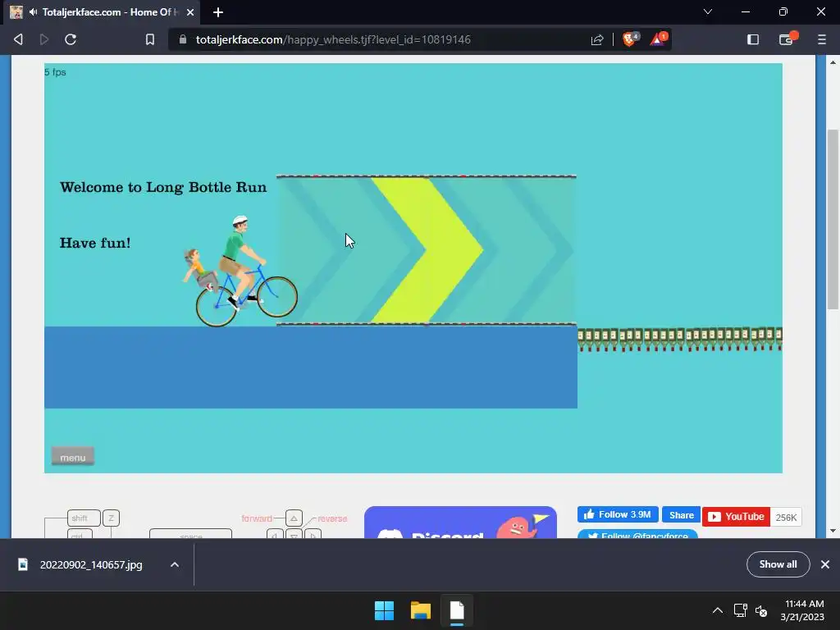This screenshot has height=630, width=840.
Task: Click the 'Welcome to Long Bottle Run' text
Action: (163, 187)
